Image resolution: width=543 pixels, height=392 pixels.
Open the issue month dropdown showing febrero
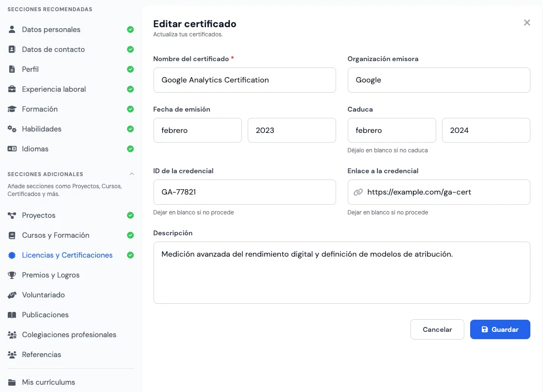pyautogui.click(x=197, y=131)
